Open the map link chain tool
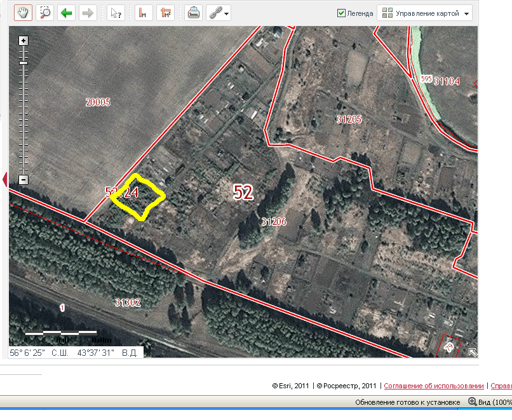The width and height of the screenshot is (512, 420). pos(215,13)
